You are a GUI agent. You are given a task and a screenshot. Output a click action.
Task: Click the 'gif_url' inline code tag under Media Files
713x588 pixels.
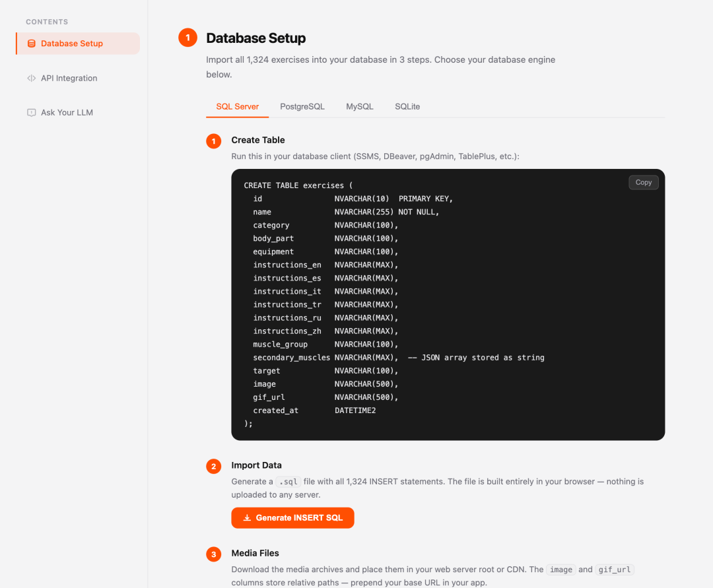coord(615,570)
